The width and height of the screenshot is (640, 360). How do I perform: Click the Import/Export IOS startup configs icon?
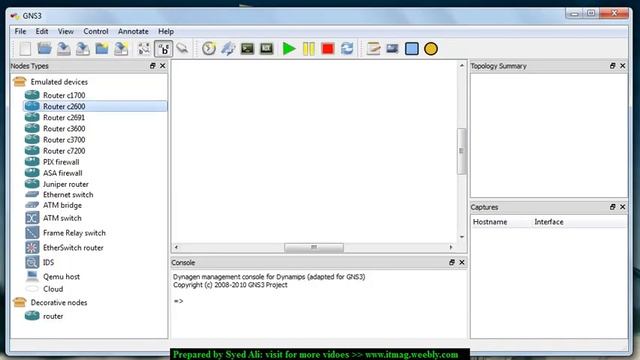[228, 49]
